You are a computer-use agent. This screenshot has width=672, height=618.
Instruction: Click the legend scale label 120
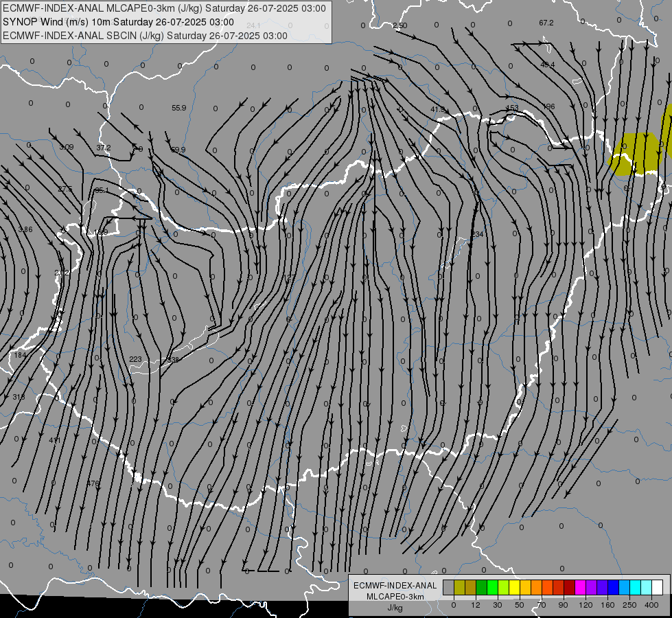point(586,605)
